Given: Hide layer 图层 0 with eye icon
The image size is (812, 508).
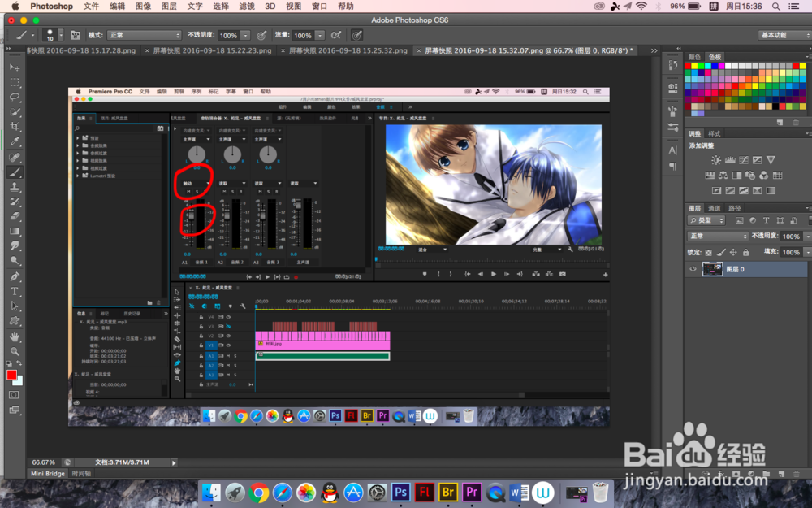Looking at the screenshot, I should click(693, 269).
